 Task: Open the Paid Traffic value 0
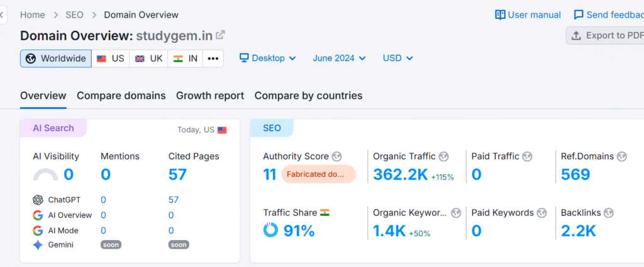click(477, 174)
